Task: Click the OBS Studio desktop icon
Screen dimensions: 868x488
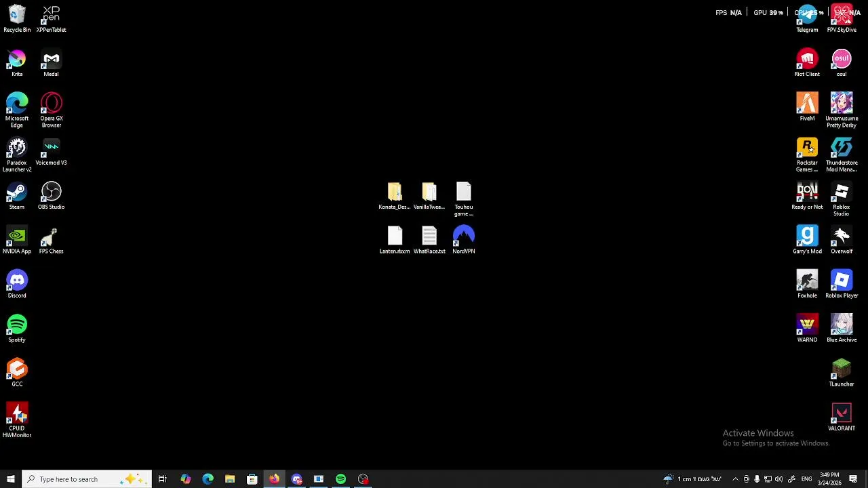Action: pos(51,196)
